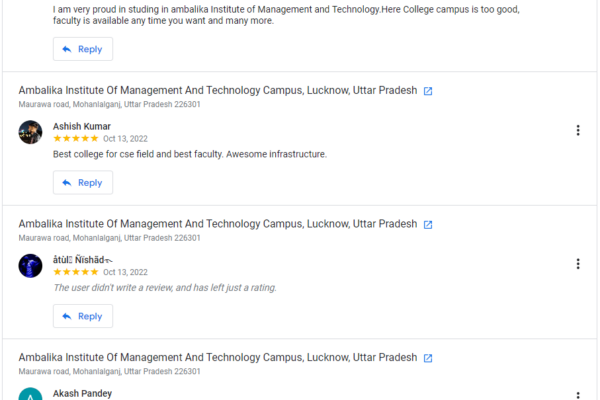Open three-dot menu for âtùl Ñîshãd's review

coord(578,264)
